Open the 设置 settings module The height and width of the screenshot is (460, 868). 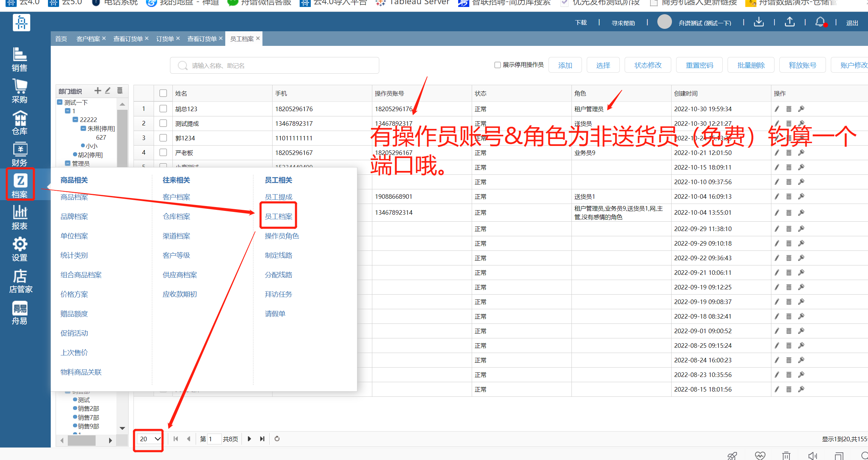coord(20,249)
